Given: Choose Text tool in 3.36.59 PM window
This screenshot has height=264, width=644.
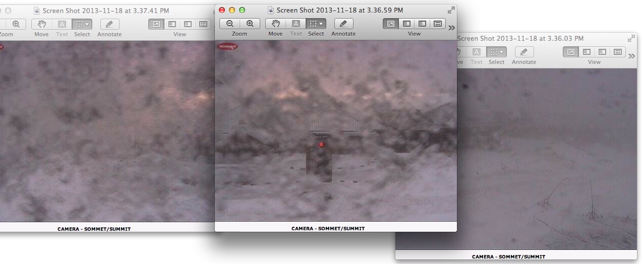Looking at the screenshot, I should pyautogui.click(x=296, y=24).
